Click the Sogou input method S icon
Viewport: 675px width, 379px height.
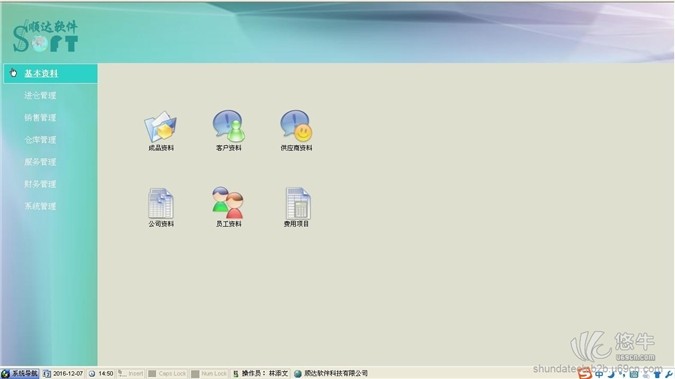pos(585,374)
